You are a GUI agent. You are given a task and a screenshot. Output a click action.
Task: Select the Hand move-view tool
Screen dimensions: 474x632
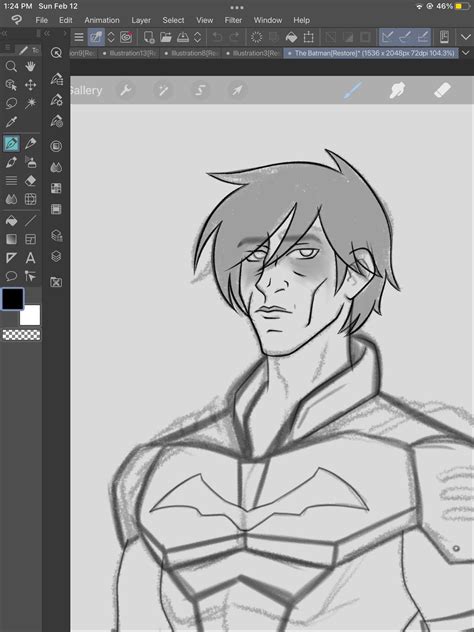[30, 67]
